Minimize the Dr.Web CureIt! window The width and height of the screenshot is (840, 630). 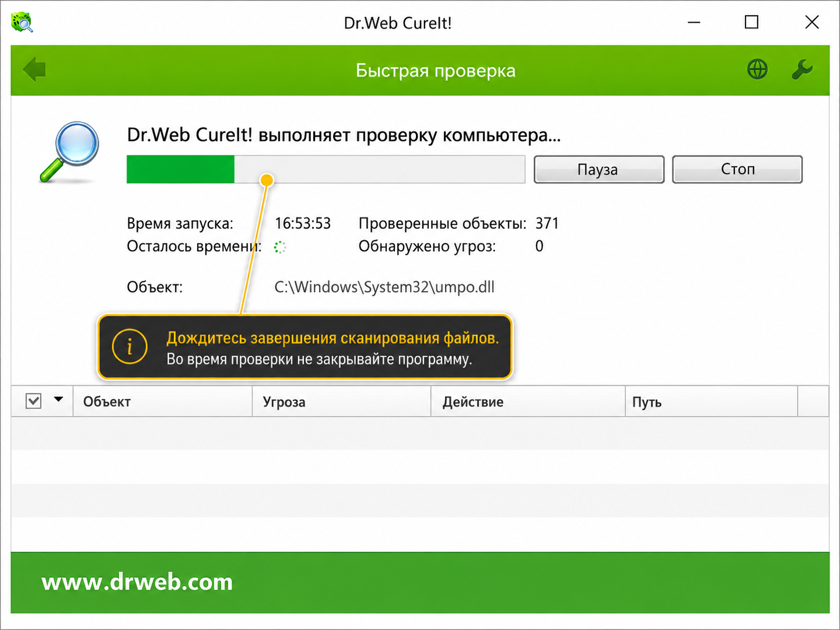(x=694, y=23)
